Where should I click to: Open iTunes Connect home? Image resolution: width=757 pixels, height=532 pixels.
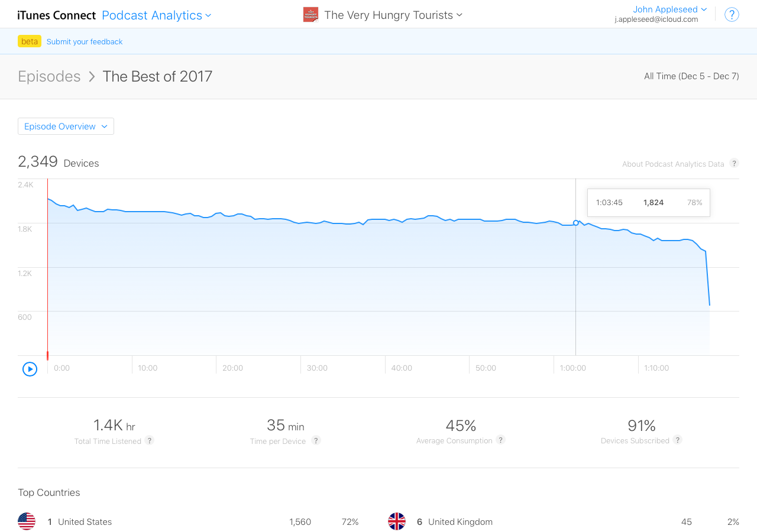click(57, 15)
